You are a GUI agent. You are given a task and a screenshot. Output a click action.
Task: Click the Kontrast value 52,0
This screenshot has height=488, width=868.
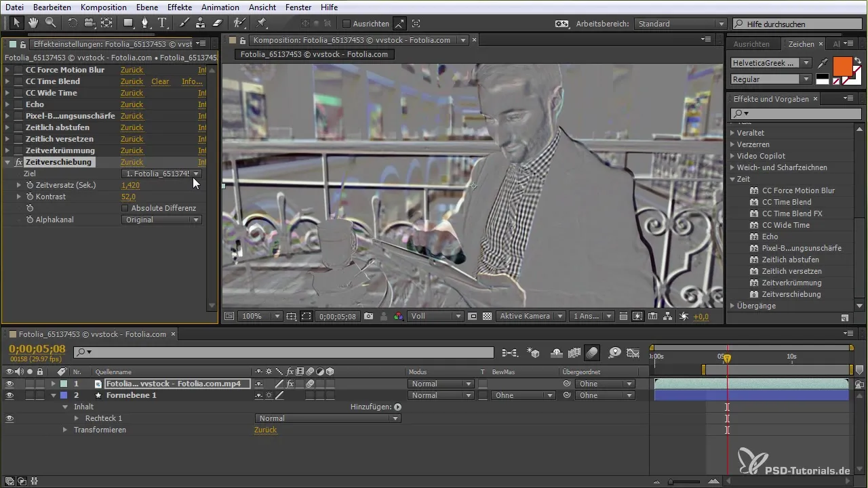(128, 197)
